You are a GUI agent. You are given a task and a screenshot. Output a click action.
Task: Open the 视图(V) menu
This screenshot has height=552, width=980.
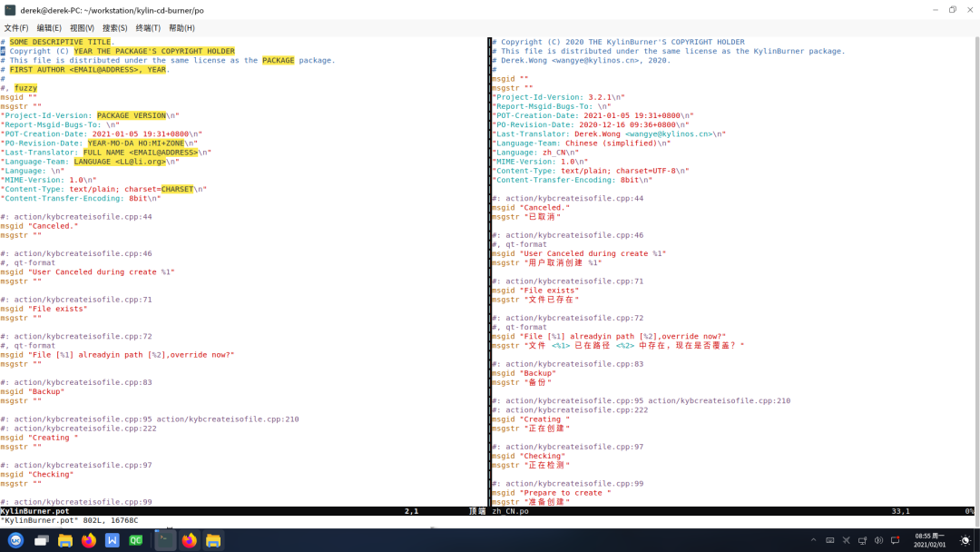click(82, 28)
